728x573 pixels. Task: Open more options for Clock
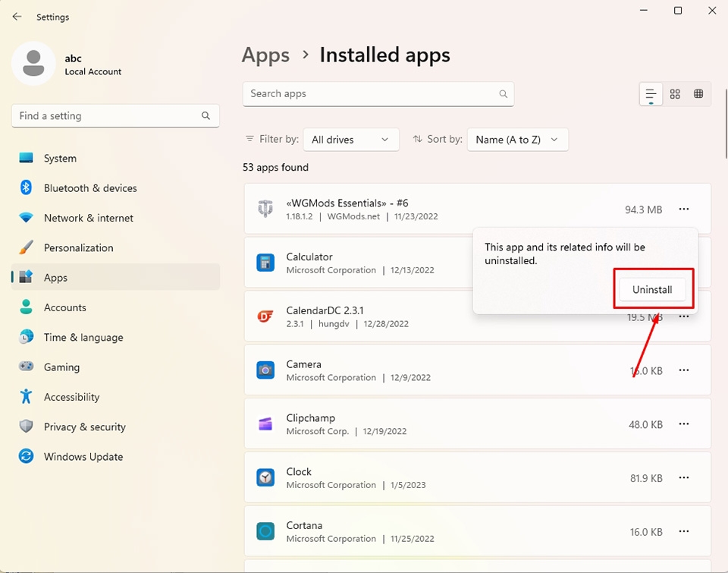coord(684,477)
